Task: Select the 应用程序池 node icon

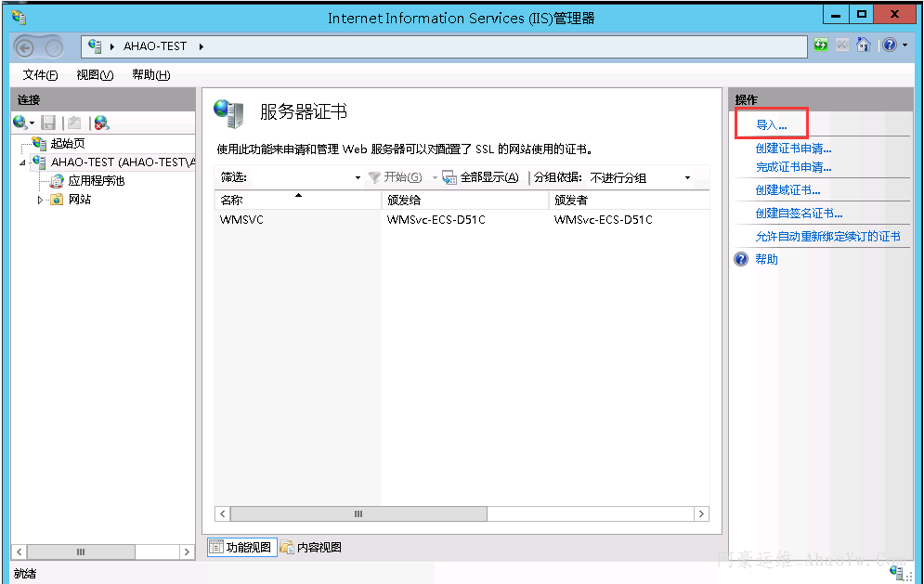Action: [x=57, y=181]
